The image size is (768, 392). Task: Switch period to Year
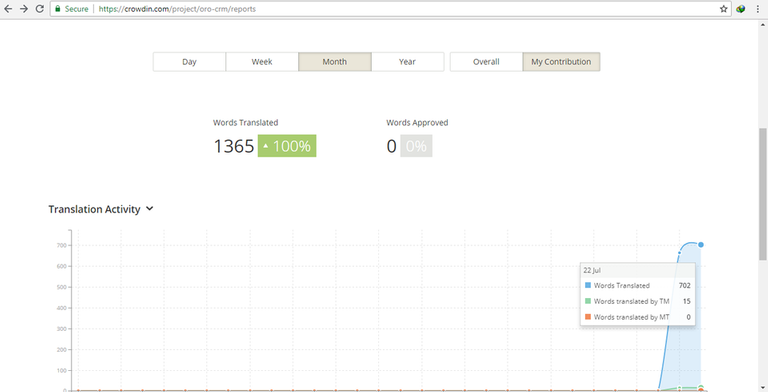pos(408,62)
